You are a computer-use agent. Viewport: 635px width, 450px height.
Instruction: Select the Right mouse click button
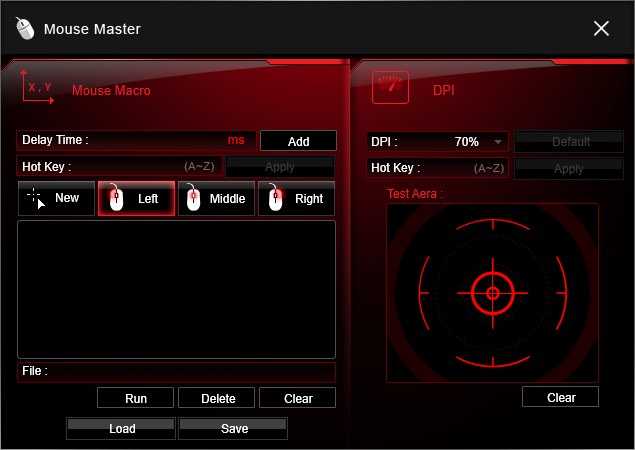coord(297,198)
